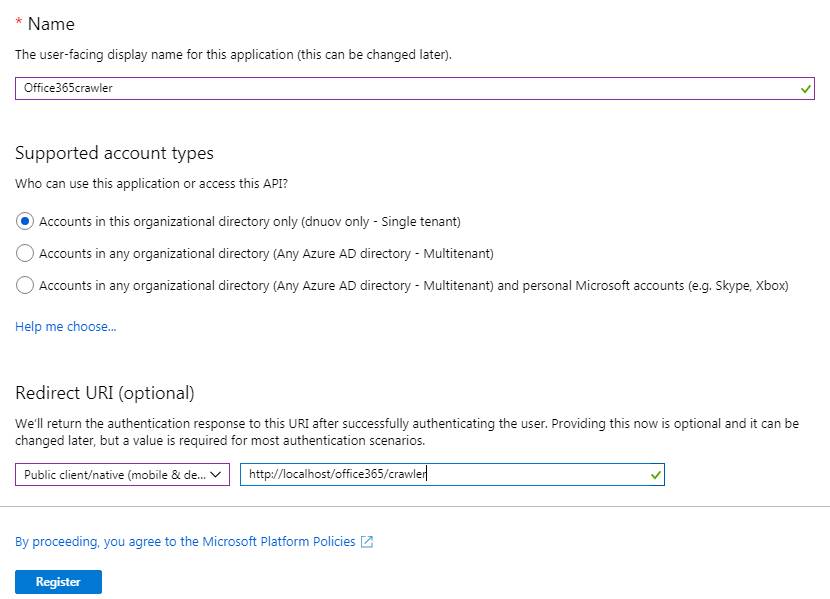Click the Supported account types heading
The height and width of the screenshot is (599, 830).
[114, 153]
